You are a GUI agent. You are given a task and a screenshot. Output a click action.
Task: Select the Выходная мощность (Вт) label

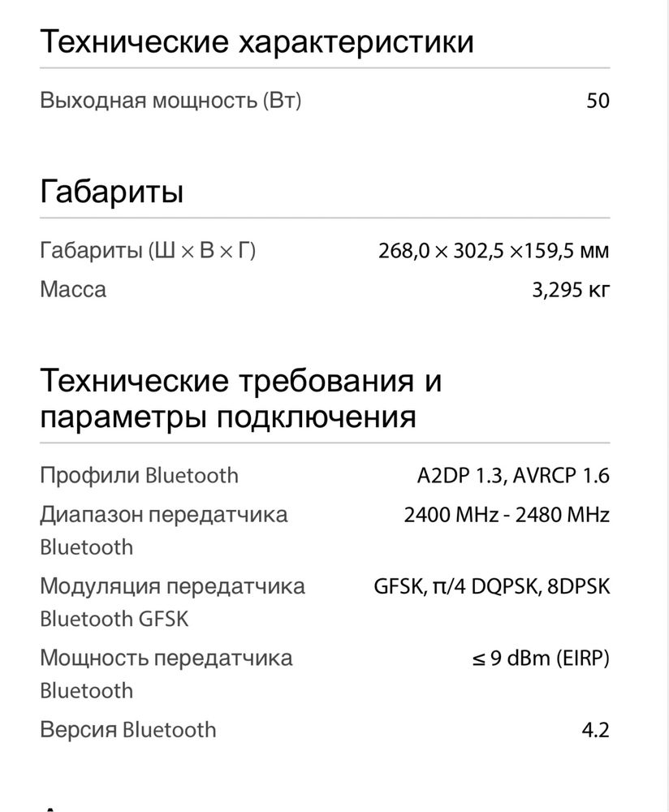click(170, 100)
